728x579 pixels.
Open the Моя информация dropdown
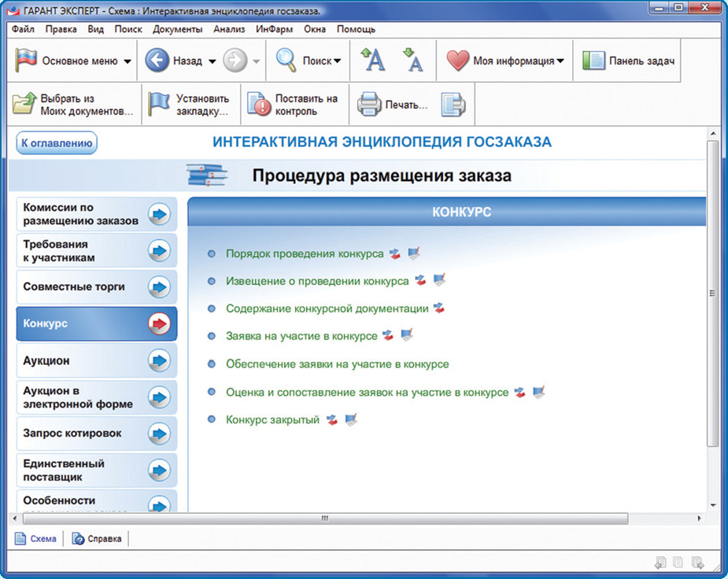(560, 61)
